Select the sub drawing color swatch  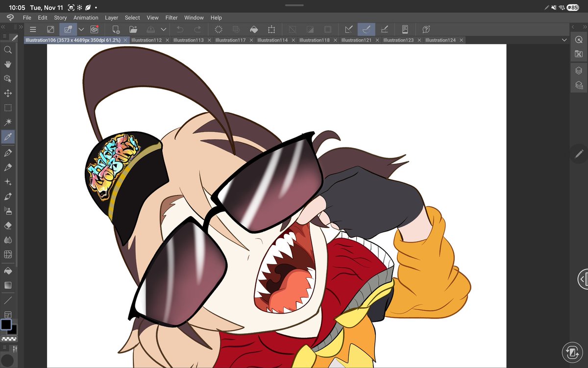tap(13, 330)
